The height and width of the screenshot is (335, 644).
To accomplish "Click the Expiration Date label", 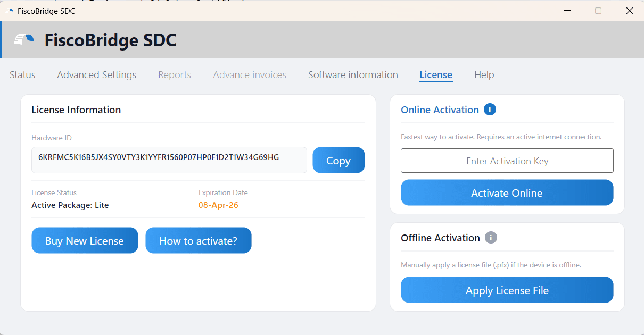I will pos(223,192).
